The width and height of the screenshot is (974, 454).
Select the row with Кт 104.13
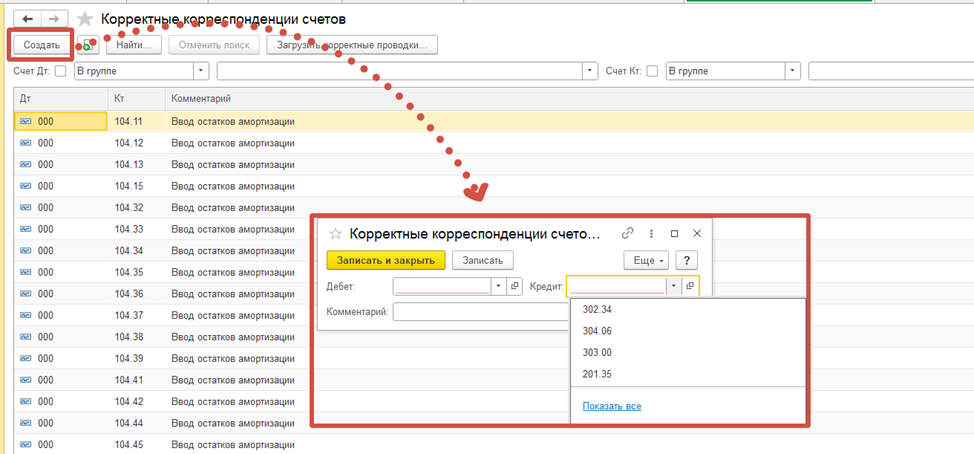pos(494,165)
